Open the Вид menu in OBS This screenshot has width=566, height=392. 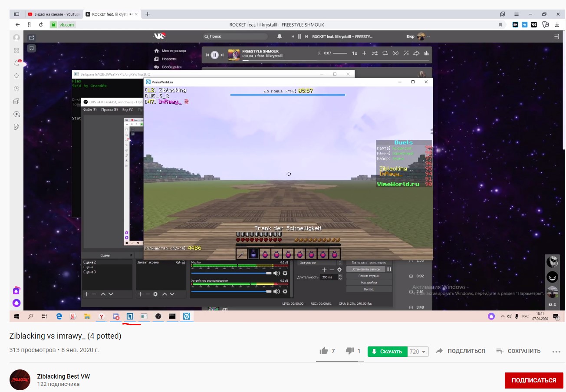[x=128, y=109]
